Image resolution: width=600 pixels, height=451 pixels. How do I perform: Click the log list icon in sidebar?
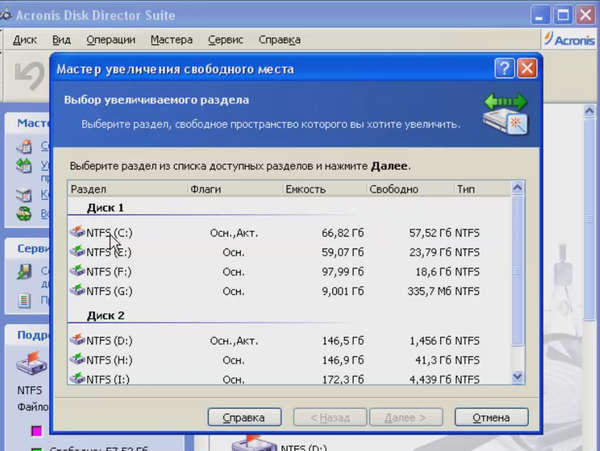click(24, 300)
